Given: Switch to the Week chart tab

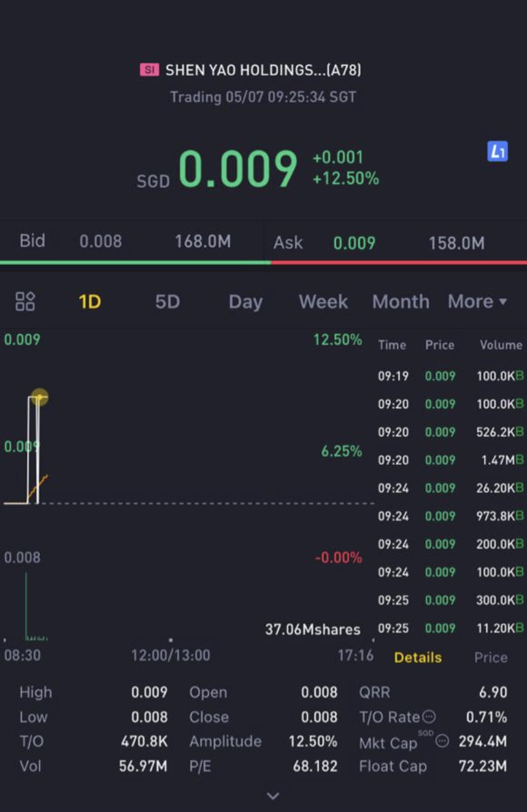Looking at the screenshot, I should (x=323, y=301).
